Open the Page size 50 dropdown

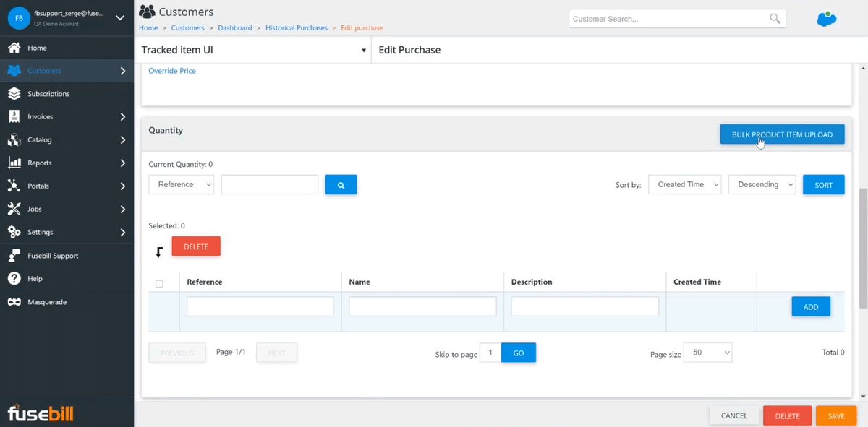tap(708, 353)
